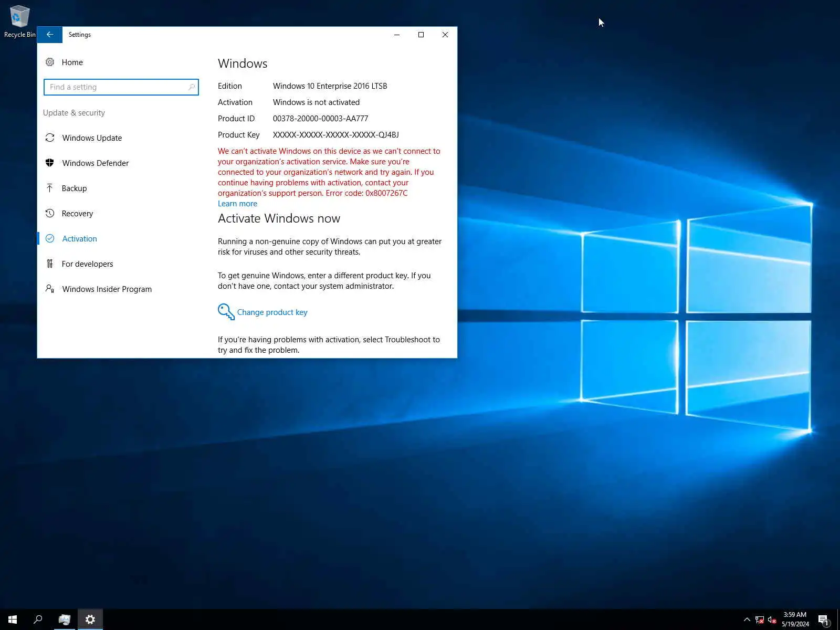The image size is (840, 630).
Task: Show hidden system tray icons
Action: point(747,619)
